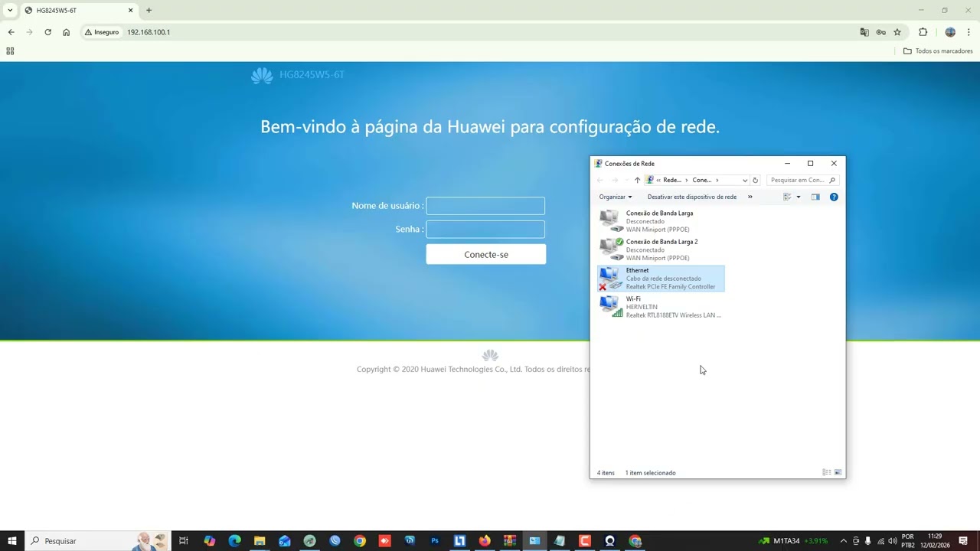Focus the Nome de usuário field
The height and width of the screenshot is (551, 980).
(x=485, y=206)
